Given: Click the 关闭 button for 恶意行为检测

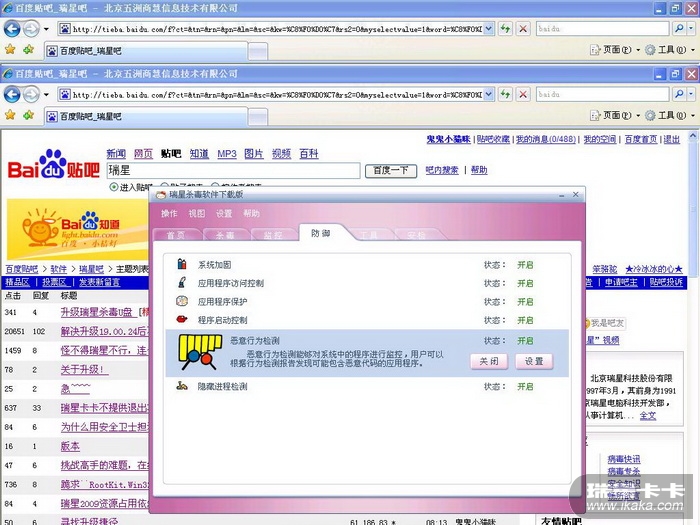Looking at the screenshot, I should (489, 361).
